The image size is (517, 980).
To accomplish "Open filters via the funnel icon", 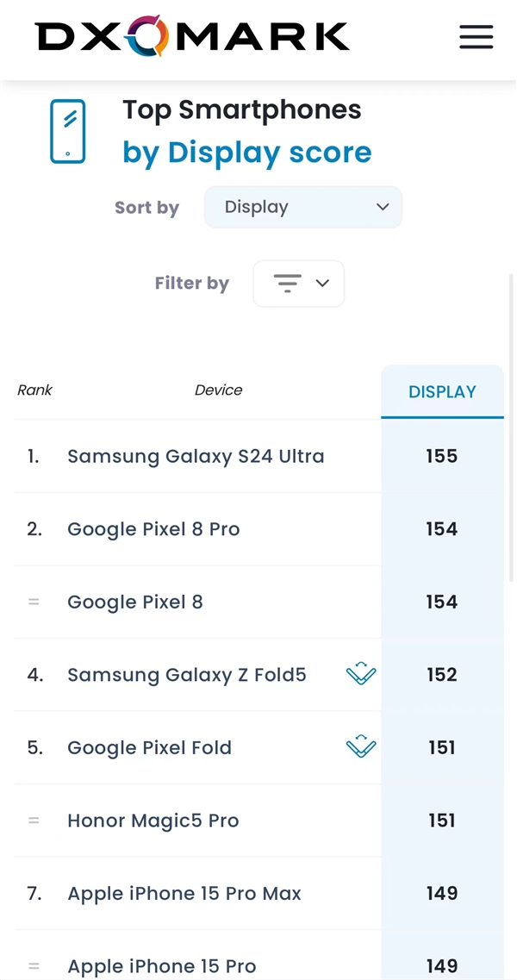I will pos(288,283).
